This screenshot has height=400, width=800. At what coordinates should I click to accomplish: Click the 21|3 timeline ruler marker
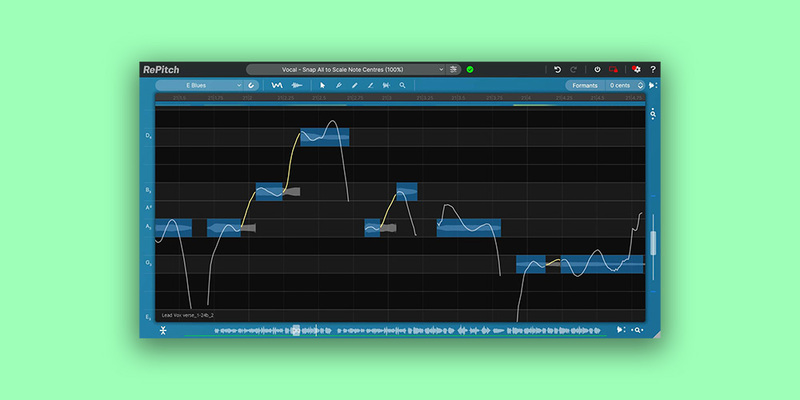click(x=387, y=97)
